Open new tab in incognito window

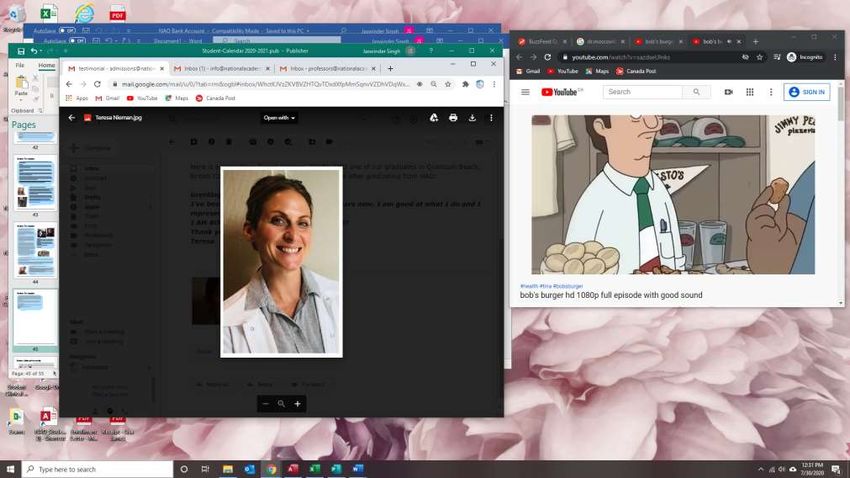coord(755,42)
